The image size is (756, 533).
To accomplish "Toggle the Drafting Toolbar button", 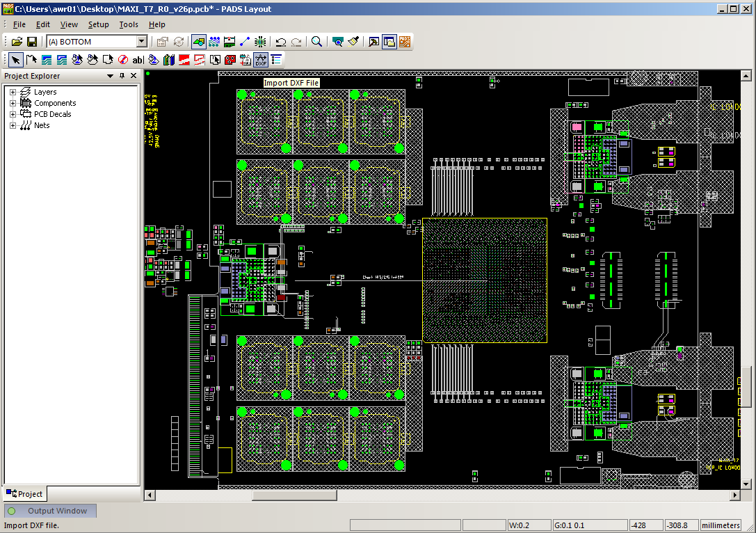I will point(199,42).
